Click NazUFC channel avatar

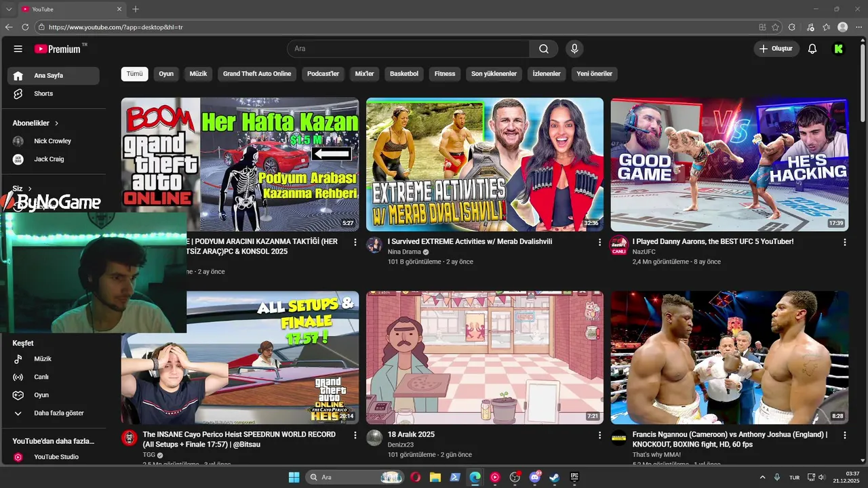[x=618, y=245]
